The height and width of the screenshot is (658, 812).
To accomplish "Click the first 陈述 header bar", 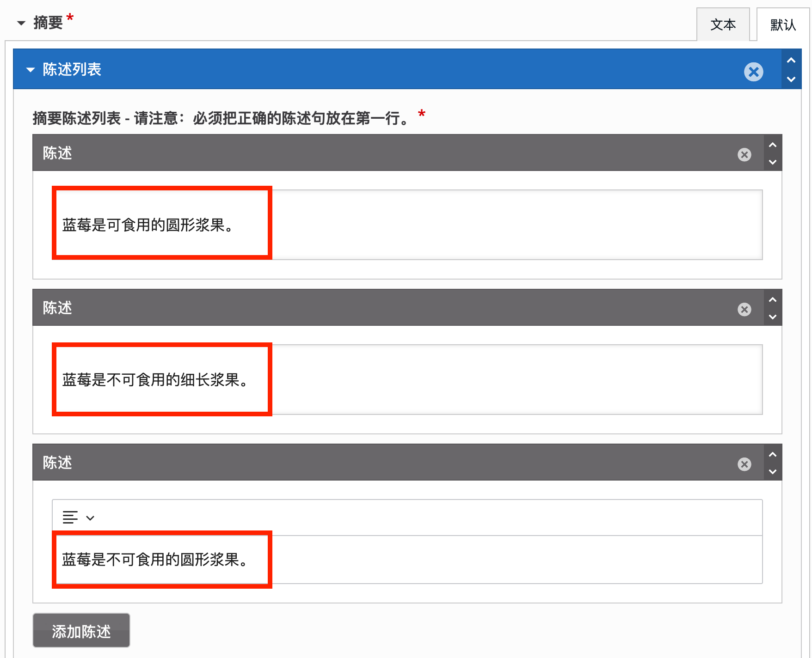I will (x=370, y=153).
